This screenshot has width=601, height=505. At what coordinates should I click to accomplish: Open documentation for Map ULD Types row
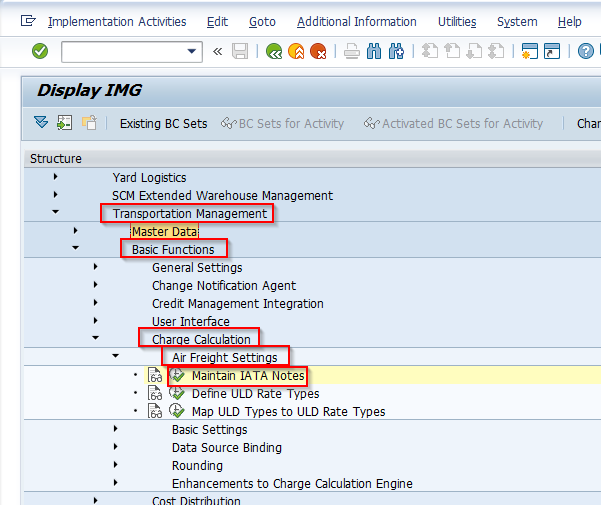[x=155, y=411]
